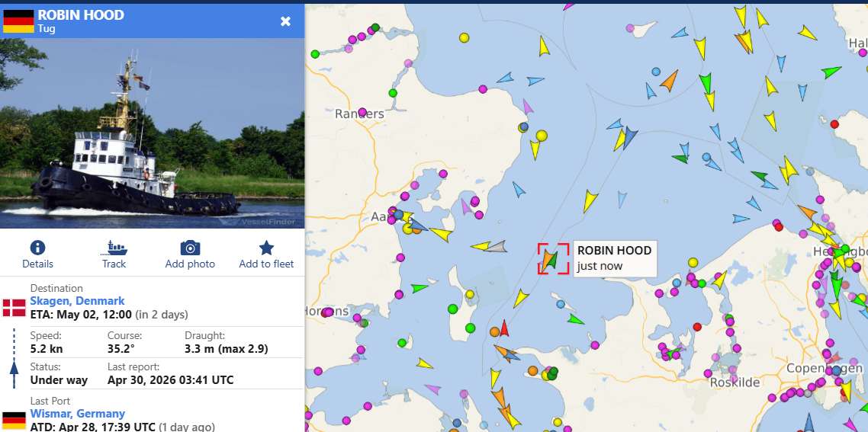Image resolution: width=868 pixels, height=432 pixels.
Task: Close the ROBIN HOOD vessel panel
Action: 285,21
